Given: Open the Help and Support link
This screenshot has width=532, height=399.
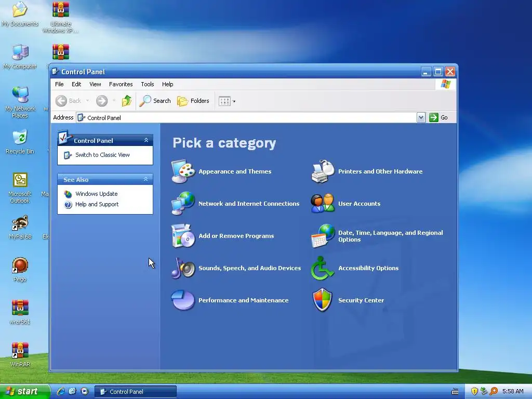Looking at the screenshot, I should [97, 204].
